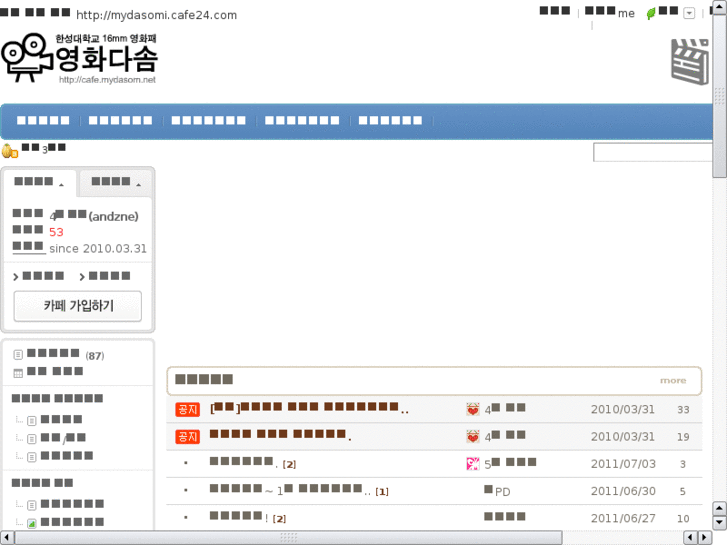Click the clapperboard icon in the header

point(690,62)
